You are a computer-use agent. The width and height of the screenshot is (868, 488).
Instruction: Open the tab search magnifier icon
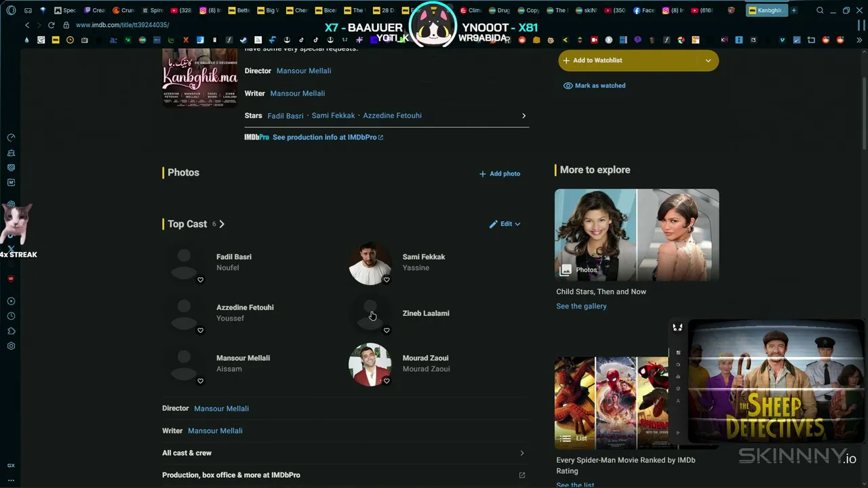pyautogui.click(x=820, y=10)
